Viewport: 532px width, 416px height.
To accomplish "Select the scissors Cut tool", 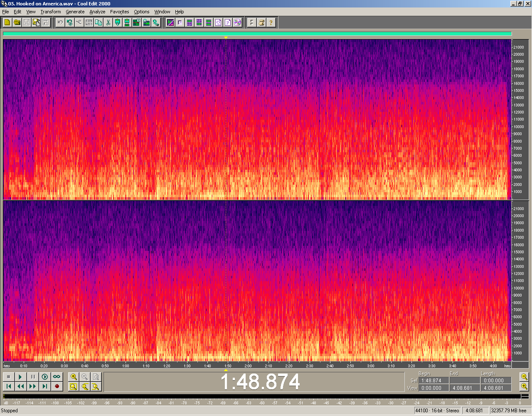I will point(108,22).
